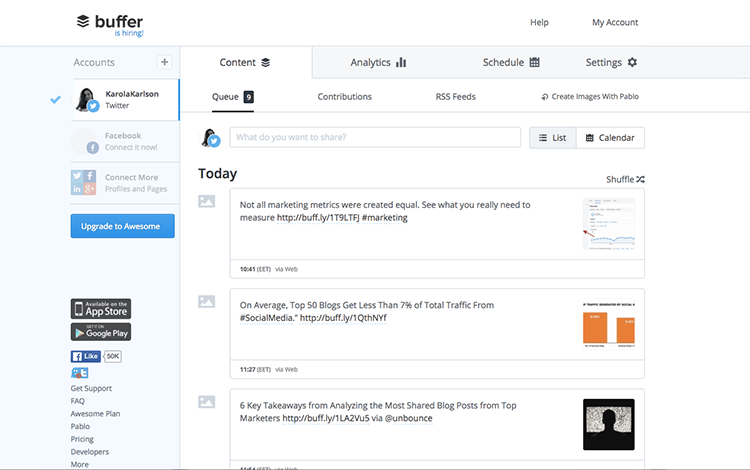Open the Get Support link
Image resolution: width=750 pixels, height=470 pixels.
(x=91, y=389)
